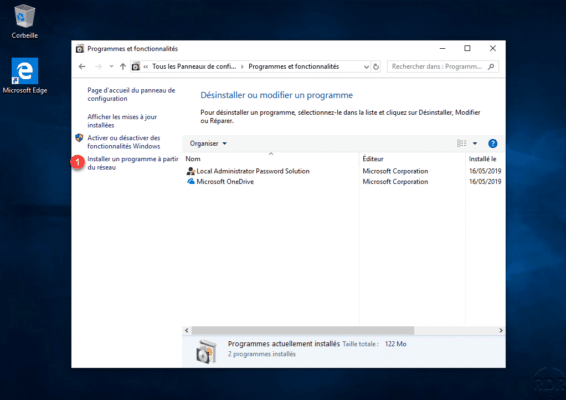Select Local Administrator Password Solution row

(x=344, y=171)
